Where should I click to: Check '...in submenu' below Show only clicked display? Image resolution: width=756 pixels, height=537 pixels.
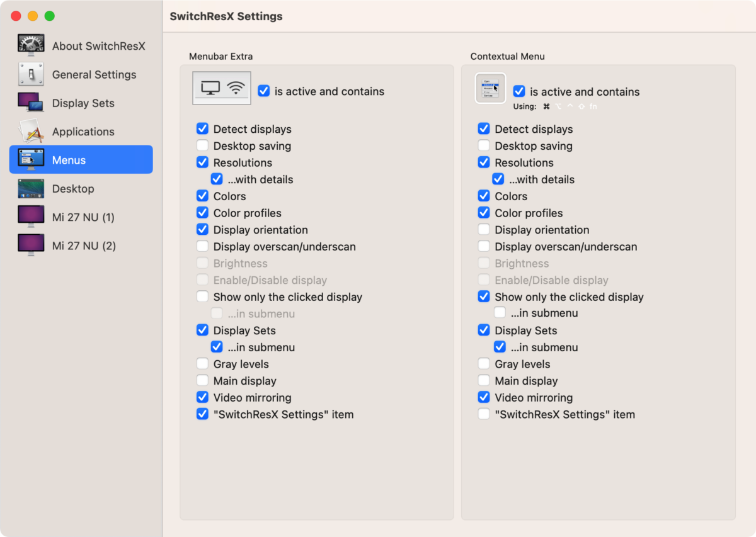tap(500, 313)
